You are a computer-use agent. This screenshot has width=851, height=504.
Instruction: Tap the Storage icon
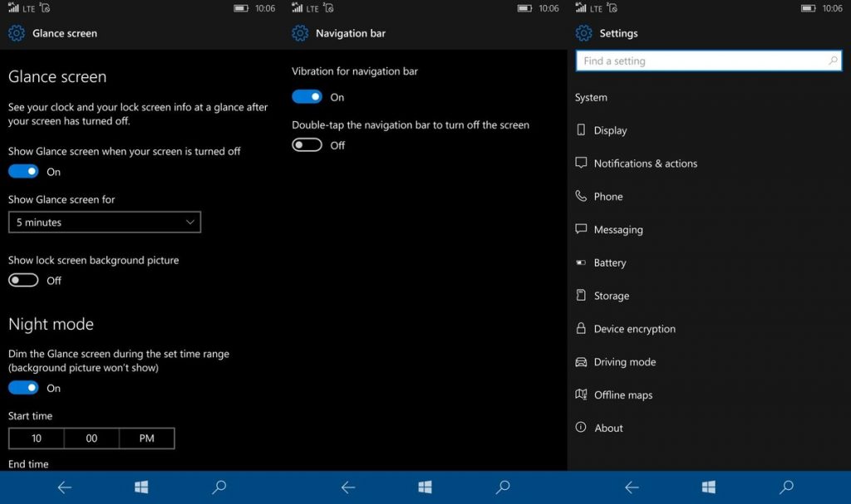[581, 295]
